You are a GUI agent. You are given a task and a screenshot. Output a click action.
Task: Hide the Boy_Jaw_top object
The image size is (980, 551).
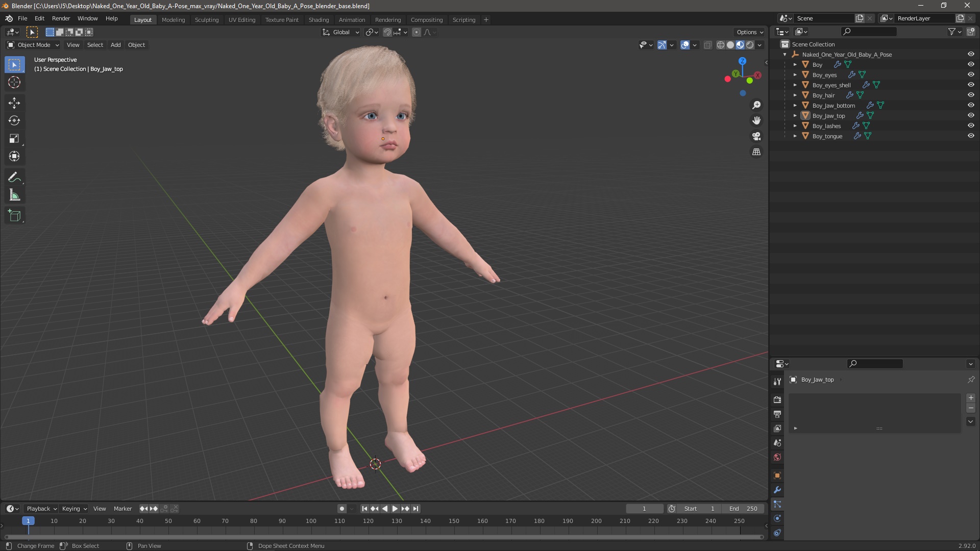(x=971, y=116)
